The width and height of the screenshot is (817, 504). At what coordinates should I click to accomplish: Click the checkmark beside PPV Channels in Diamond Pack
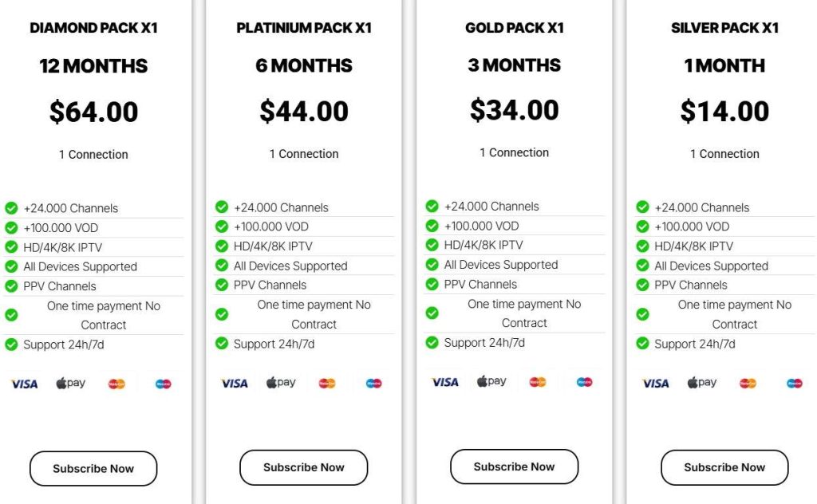[x=11, y=285]
